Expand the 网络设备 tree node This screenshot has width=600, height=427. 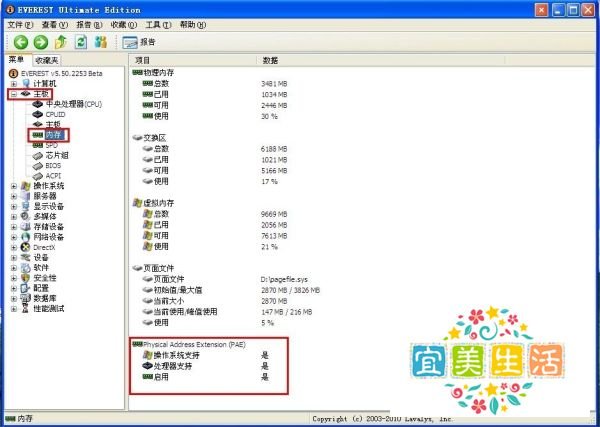tap(14, 237)
